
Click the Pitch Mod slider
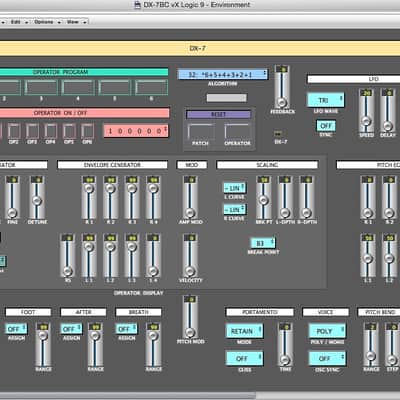tap(190, 317)
